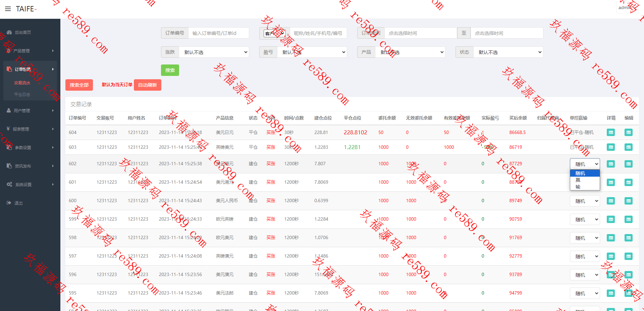Image resolution: width=644 pixels, height=311 pixels.
Task: Edit icon for order 602
Action: [x=629, y=164]
